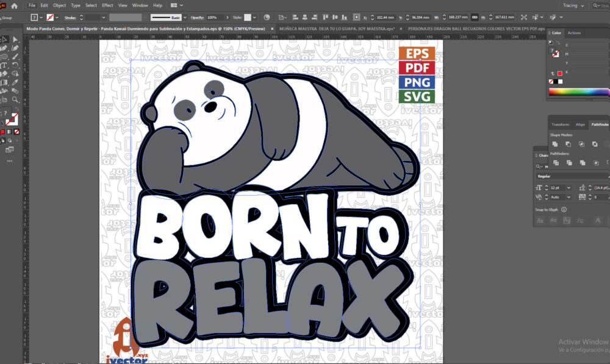Screen dimensions: 610x364
Task: Click Pathfinder Merge icon
Action: coord(583,163)
